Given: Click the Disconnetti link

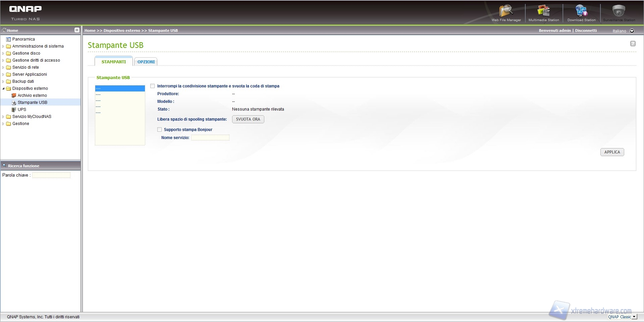Looking at the screenshot, I should [586, 30].
